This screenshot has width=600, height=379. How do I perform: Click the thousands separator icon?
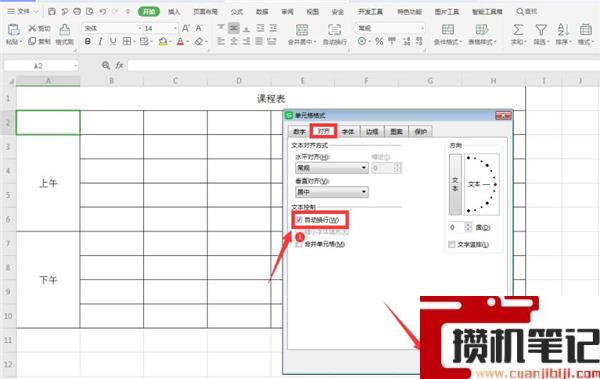pos(392,41)
